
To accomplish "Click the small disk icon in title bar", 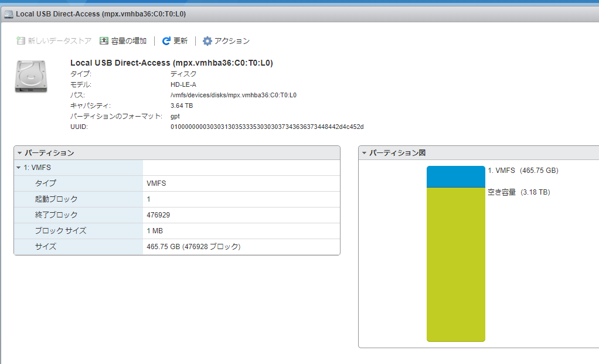I will (x=9, y=15).
